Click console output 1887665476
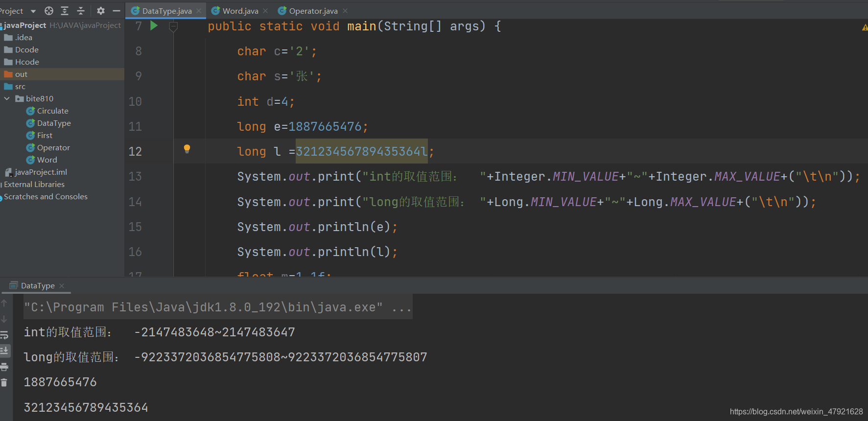 [60, 382]
